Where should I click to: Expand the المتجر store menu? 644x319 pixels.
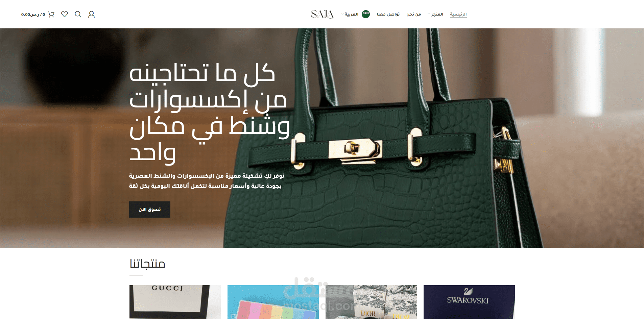click(x=435, y=14)
